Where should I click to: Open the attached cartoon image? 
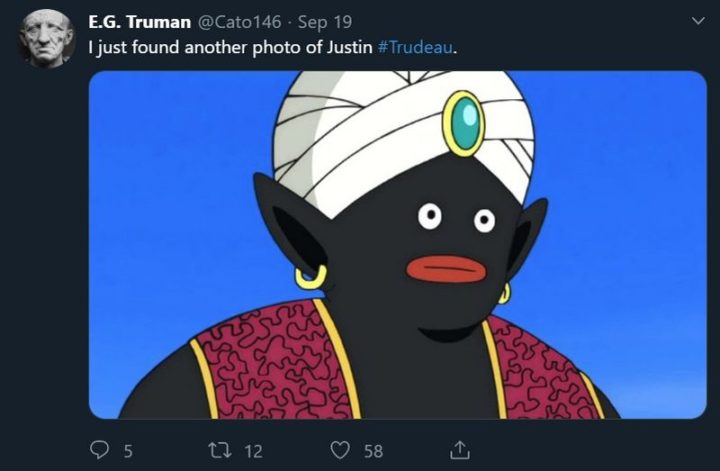398,245
